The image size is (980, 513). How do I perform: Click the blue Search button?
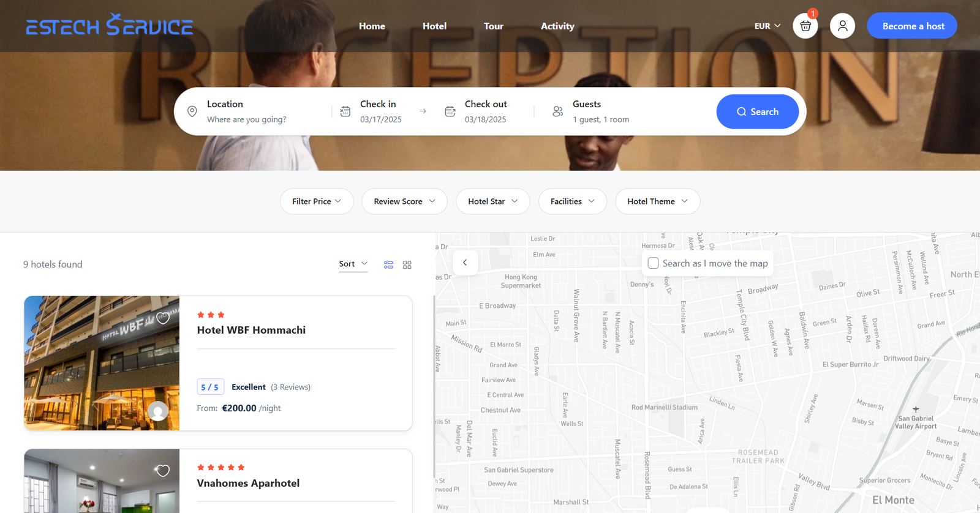pyautogui.click(x=757, y=111)
